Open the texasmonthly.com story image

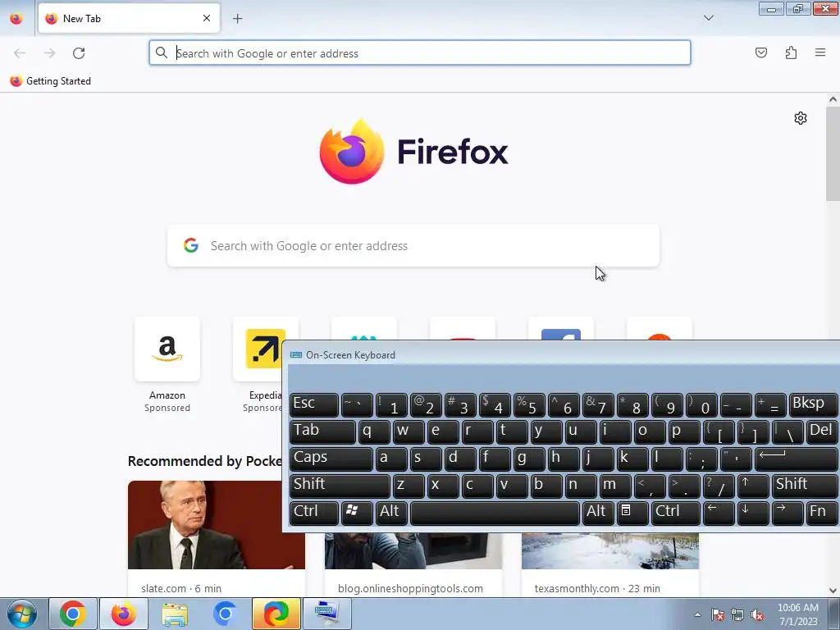pos(610,550)
